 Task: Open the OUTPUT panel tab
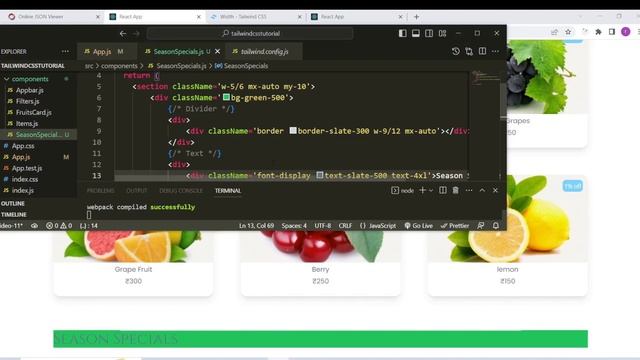[x=137, y=191]
